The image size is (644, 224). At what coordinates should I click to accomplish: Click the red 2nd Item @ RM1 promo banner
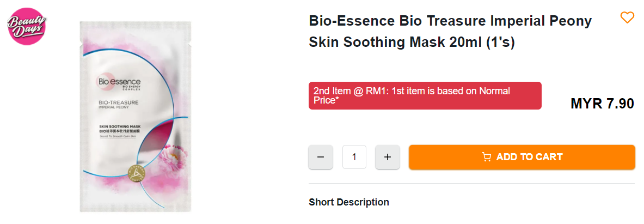[425, 95]
